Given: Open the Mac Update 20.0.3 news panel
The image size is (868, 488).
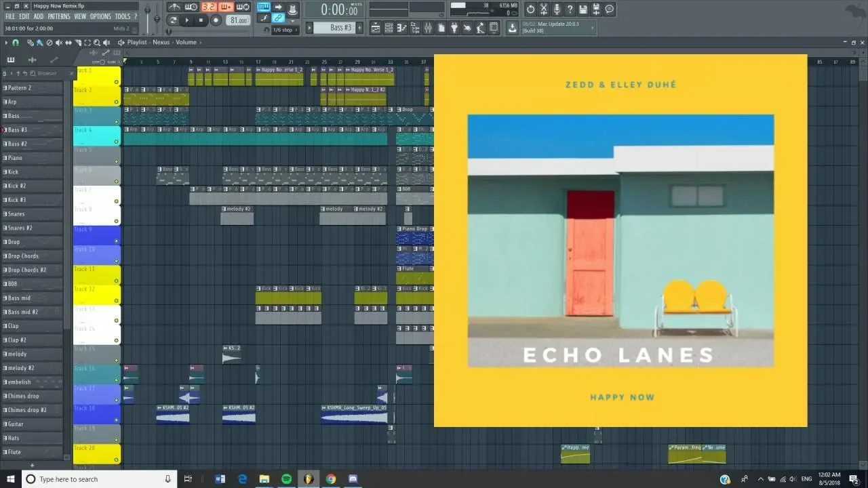Looking at the screenshot, I should (557, 28).
